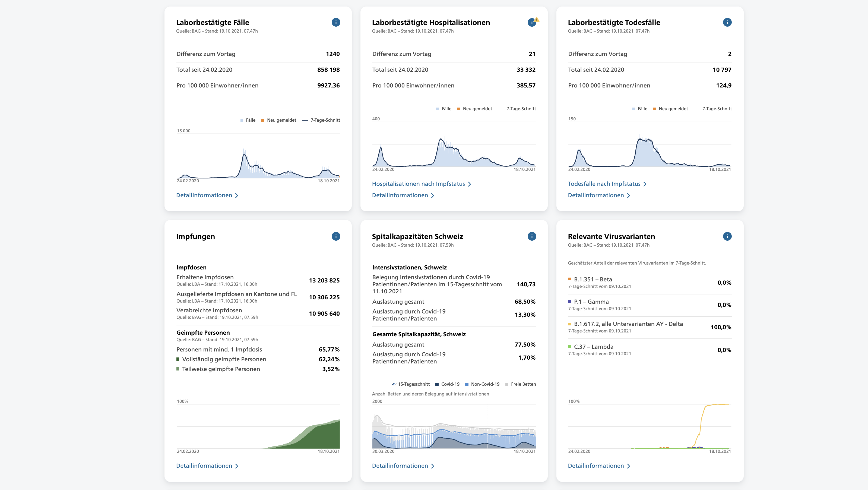868x490 pixels.
Task: Toggle 'Freie Betten' legend in Spitalkapazitäten chart
Action: pyautogui.click(x=521, y=384)
